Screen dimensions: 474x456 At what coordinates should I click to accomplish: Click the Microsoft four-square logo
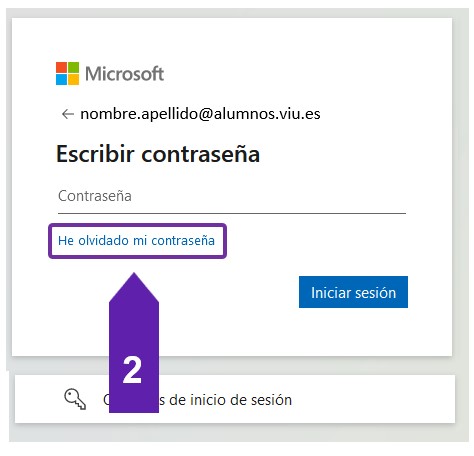[67, 73]
